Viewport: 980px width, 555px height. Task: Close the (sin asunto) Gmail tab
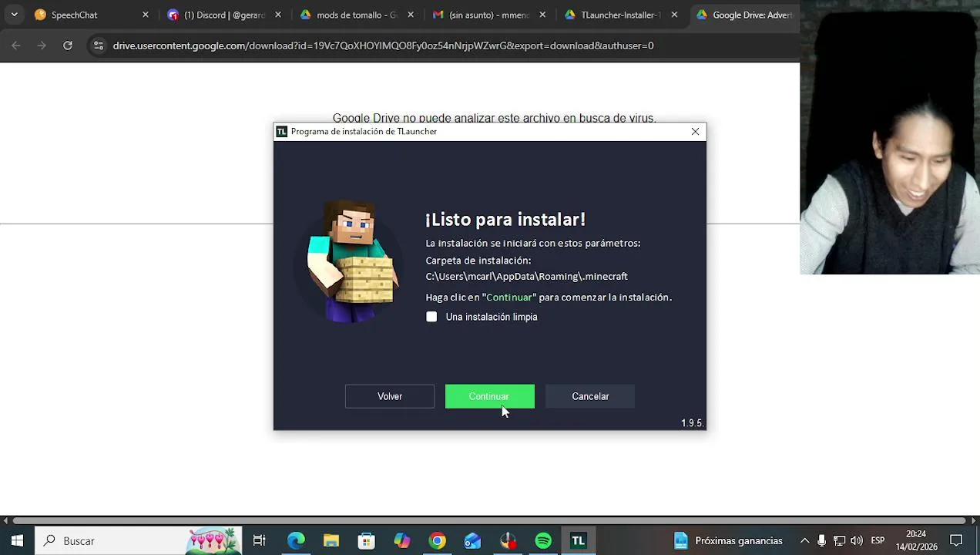point(542,15)
